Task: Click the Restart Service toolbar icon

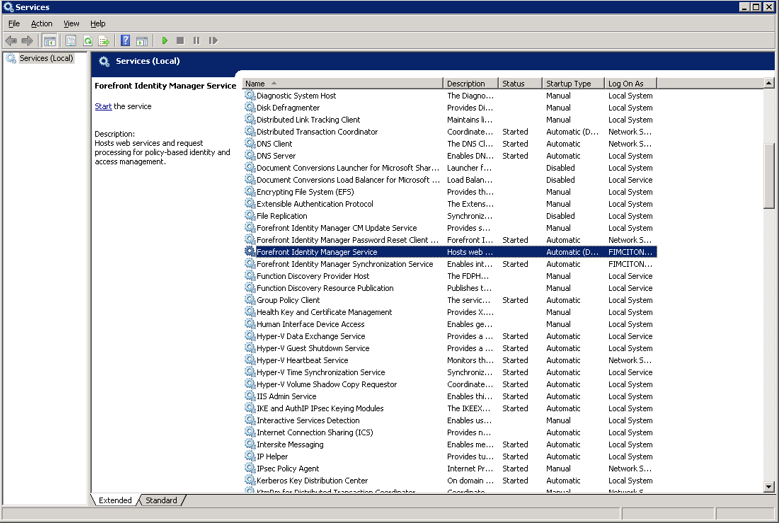Action: (213, 41)
